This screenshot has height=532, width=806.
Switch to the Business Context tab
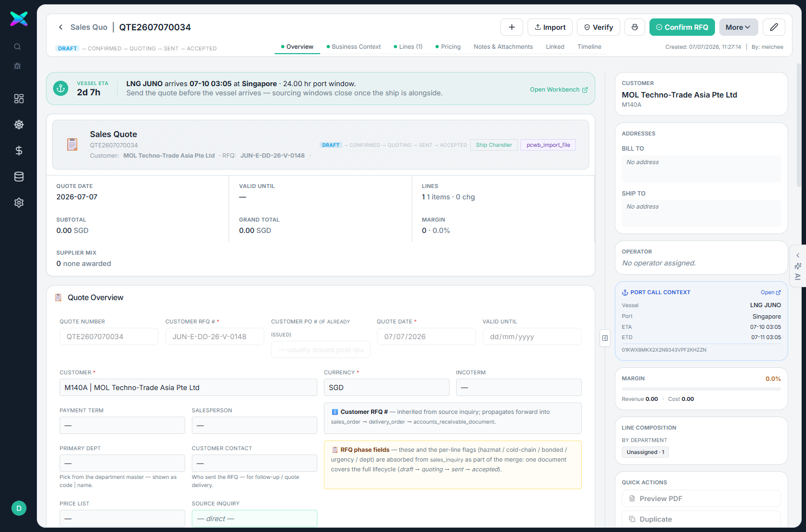click(x=354, y=47)
